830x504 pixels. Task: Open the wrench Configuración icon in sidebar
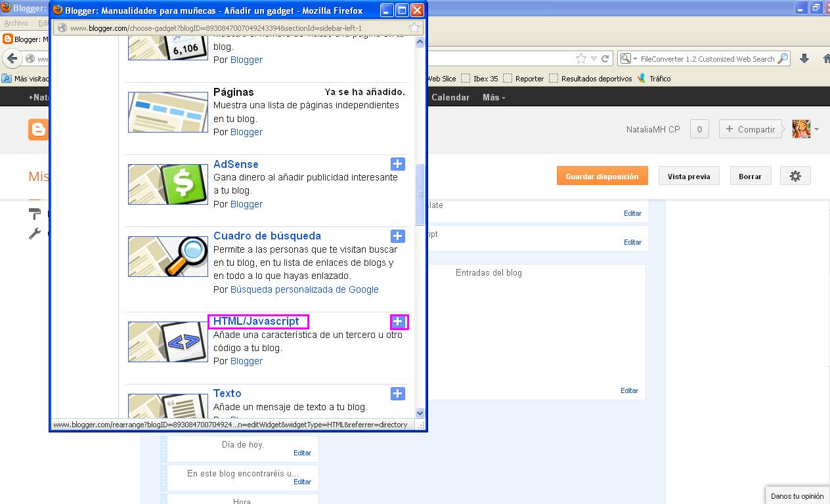(35, 233)
